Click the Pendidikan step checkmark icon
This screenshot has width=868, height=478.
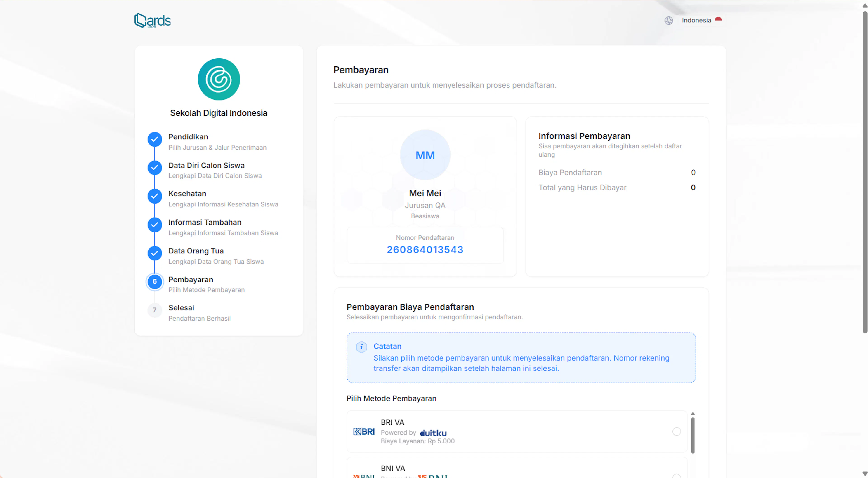[155, 139]
